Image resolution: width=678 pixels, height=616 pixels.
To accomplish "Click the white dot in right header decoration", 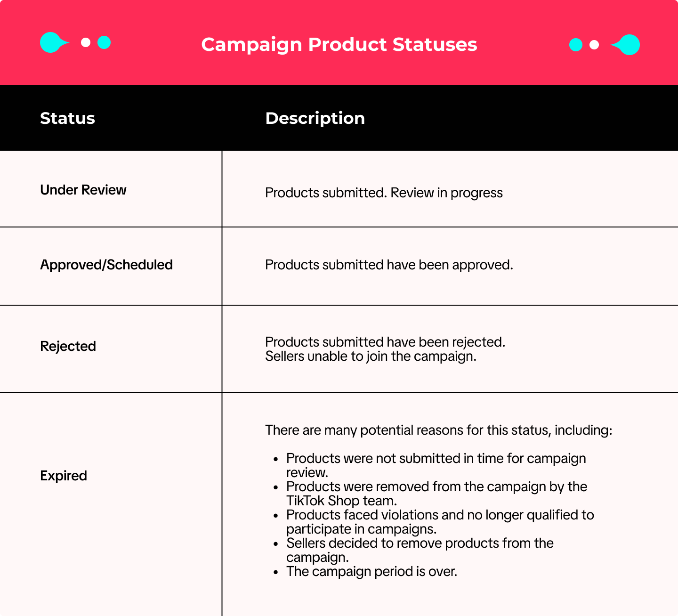I will click(x=594, y=45).
